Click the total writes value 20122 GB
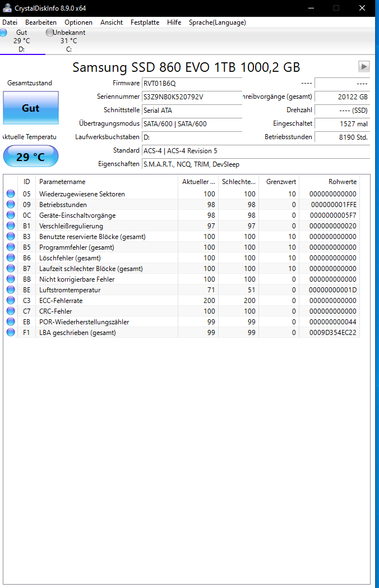 pos(342,97)
